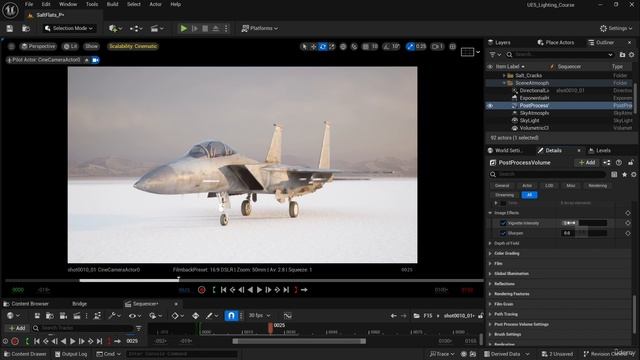This screenshot has width=640, height=360.
Task: Click the Details help question mark icon
Action: [x=619, y=162]
